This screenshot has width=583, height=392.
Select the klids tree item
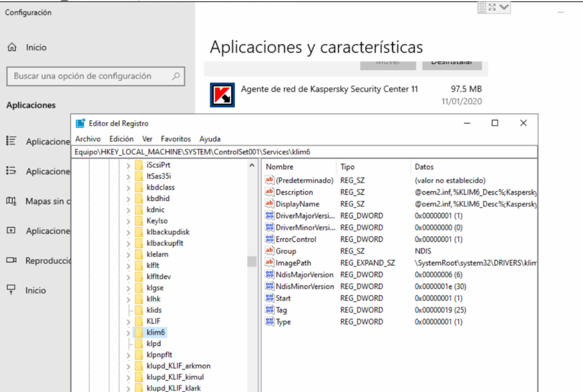(154, 310)
